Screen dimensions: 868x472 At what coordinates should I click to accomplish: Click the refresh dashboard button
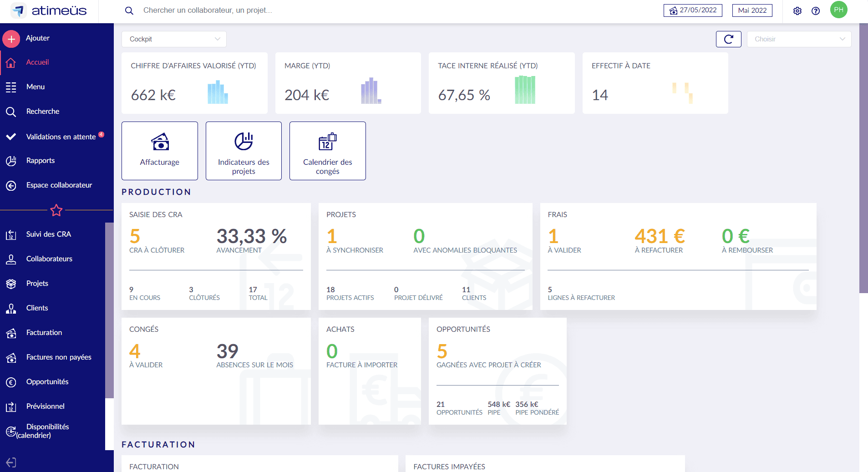tap(728, 39)
